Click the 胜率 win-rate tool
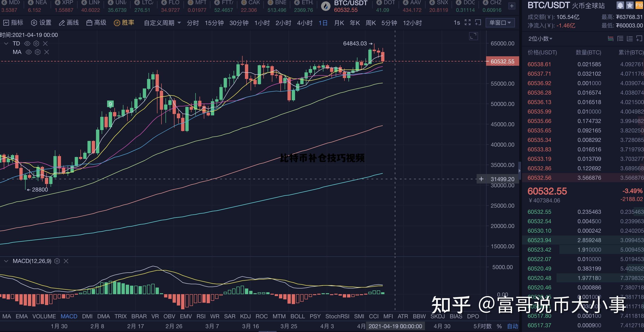 click(x=124, y=22)
